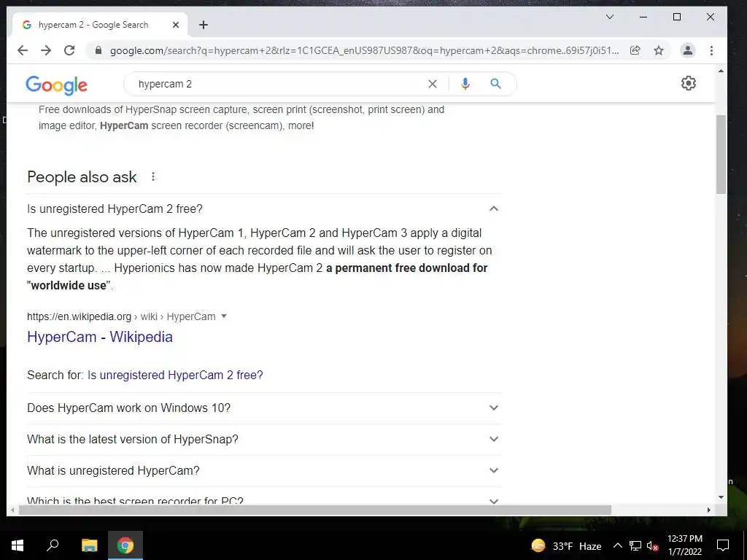This screenshot has height=560, width=747.
Task: Click horizontal scrollbar left arrow
Action: (13, 510)
